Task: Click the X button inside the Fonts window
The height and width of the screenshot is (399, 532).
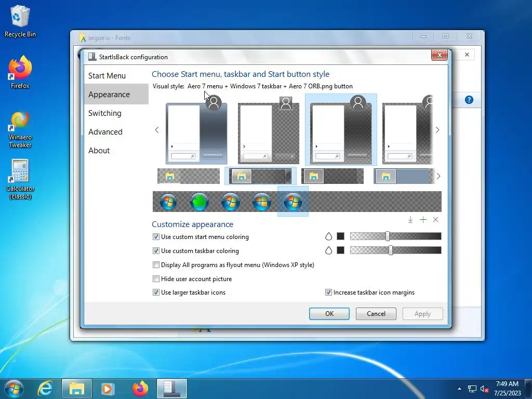Action: (x=467, y=55)
